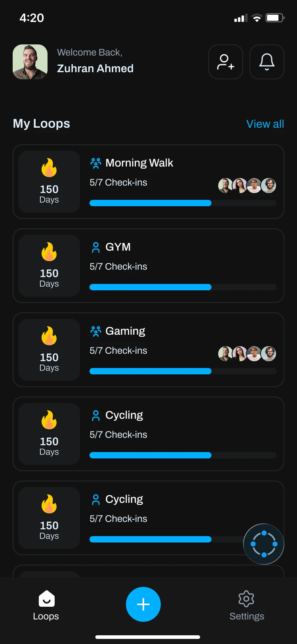Click the Gaming check-ins progress bar

183,371
